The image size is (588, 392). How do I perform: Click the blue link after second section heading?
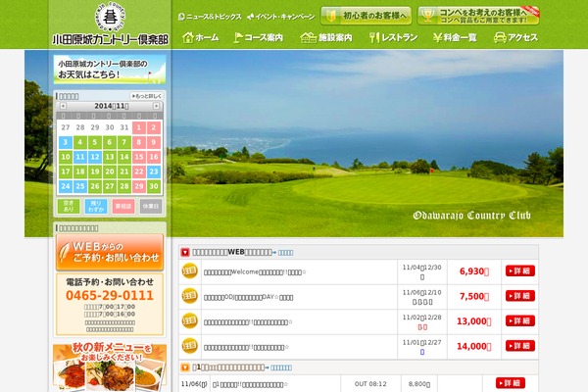pyautogui.click(x=281, y=368)
